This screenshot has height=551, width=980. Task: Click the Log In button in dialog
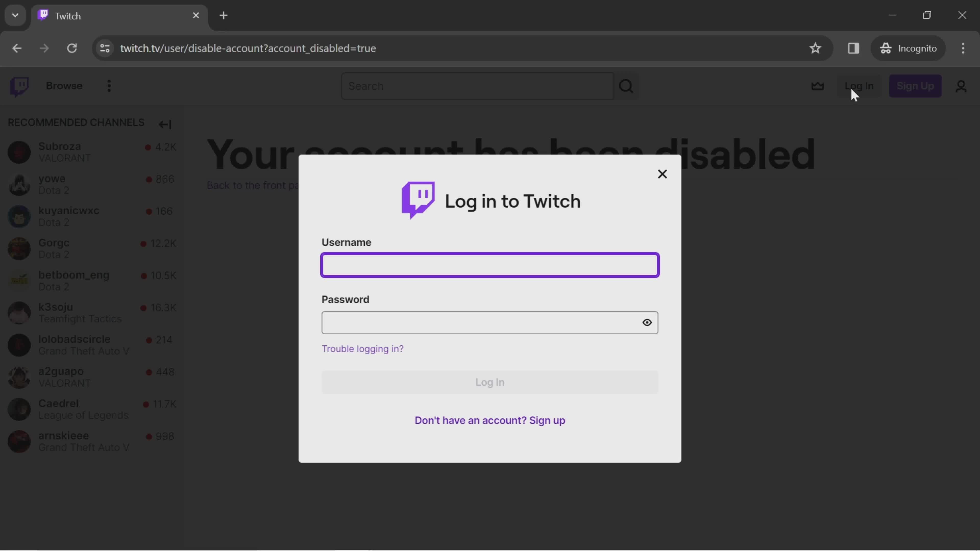pyautogui.click(x=490, y=381)
